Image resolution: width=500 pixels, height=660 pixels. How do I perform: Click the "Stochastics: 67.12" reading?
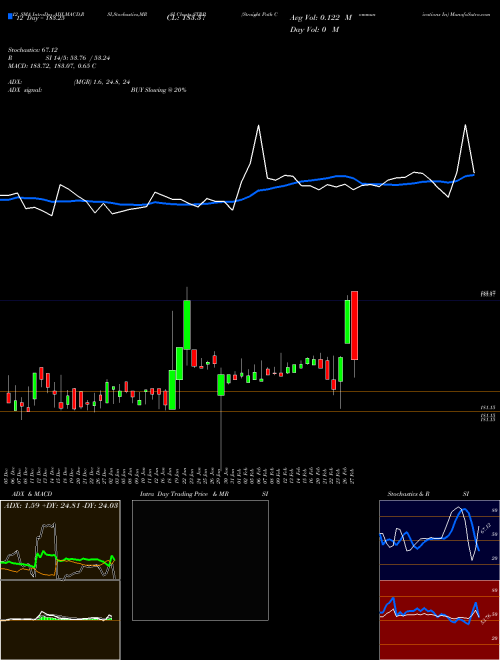(x=33, y=50)
